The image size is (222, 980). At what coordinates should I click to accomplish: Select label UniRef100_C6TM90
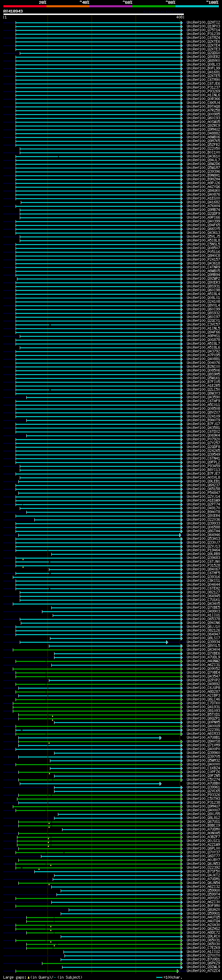pos(203,80)
